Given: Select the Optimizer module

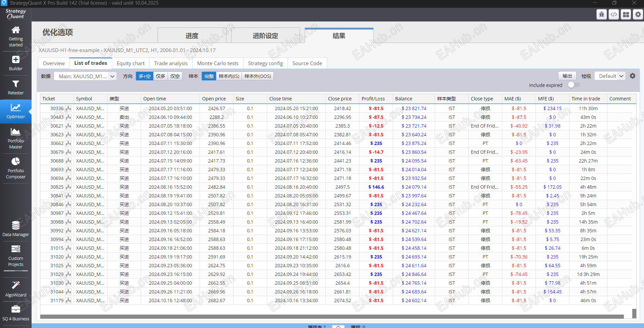Looking at the screenshot, I should 16,111.
